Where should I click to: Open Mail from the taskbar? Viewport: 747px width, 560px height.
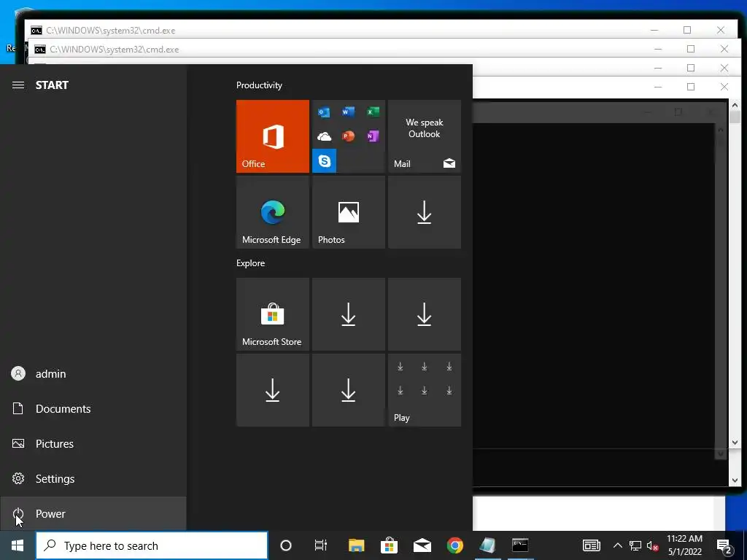(422, 545)
